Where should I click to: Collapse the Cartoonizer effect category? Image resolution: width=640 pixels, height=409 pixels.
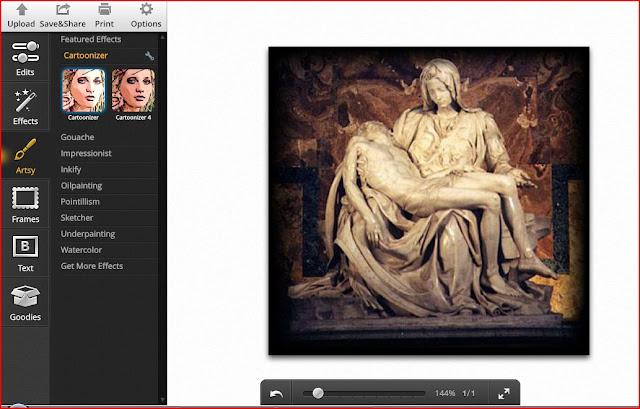coord(85,56)
